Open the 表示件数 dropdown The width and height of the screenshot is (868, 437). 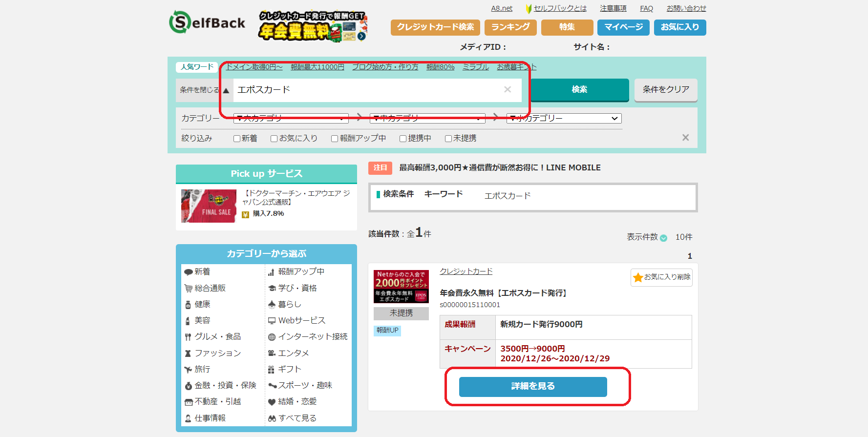point(663,238)
